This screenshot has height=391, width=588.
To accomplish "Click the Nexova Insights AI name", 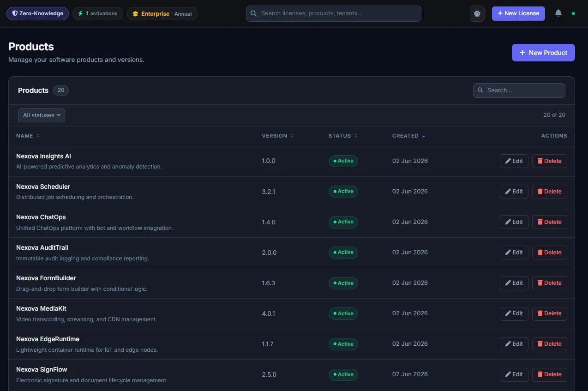I will click(43, 156).
